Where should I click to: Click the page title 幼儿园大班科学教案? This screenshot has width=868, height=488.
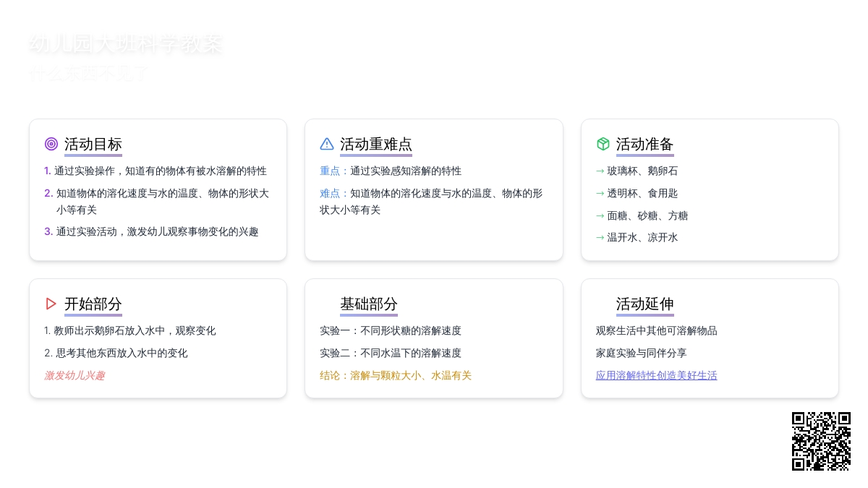pos(125,44)
